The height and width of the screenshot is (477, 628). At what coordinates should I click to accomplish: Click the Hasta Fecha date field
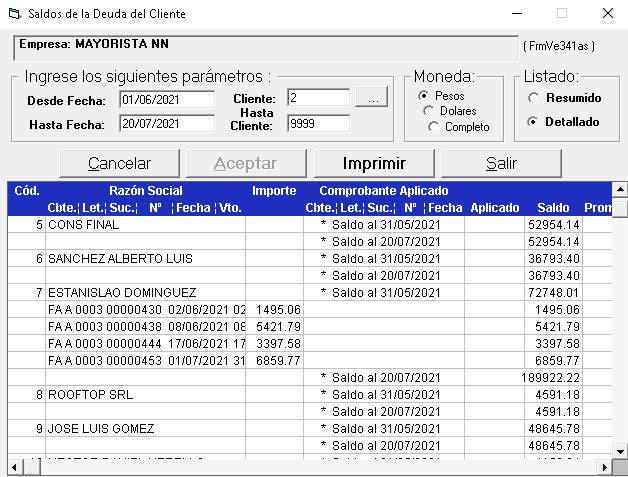[166, 124]
